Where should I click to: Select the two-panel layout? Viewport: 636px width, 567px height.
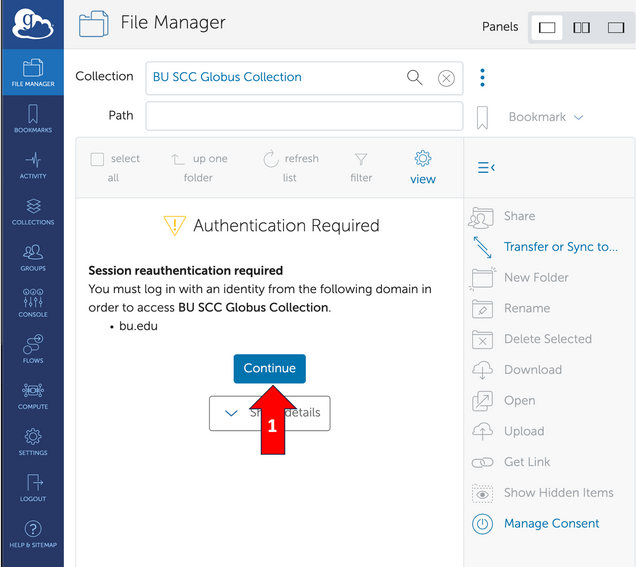tap(581, 28)
